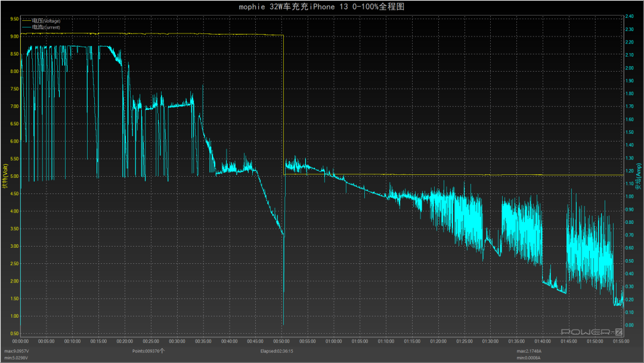Image resolution: width=644 pixels, height=363 pixels.
Task: Click the 7.00 voltage axis label
Action: tap(14, 106)
